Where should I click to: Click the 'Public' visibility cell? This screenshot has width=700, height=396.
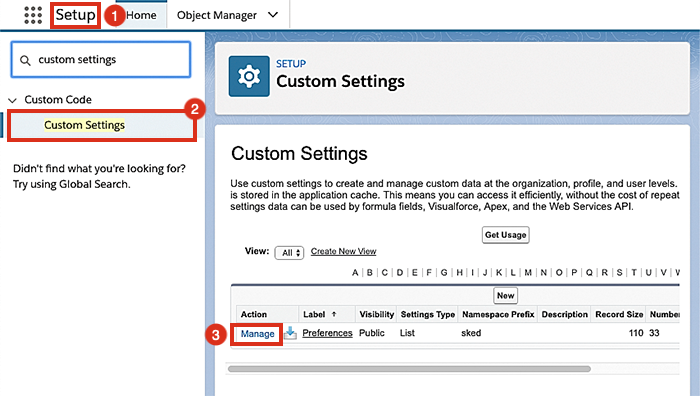point(371,333)
